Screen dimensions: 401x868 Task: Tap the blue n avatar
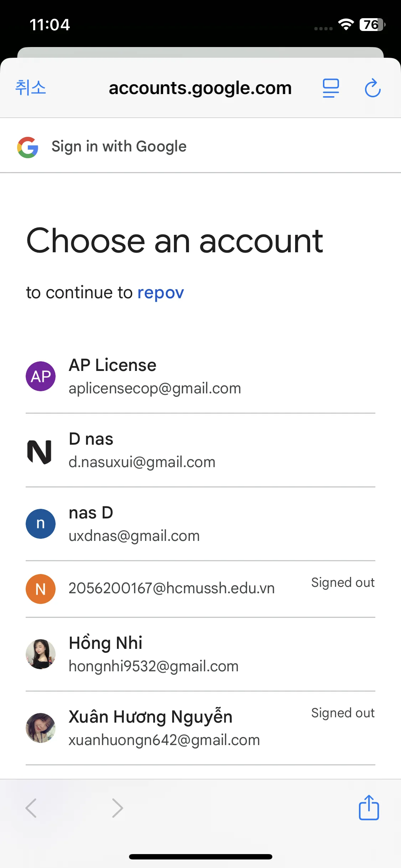pos(41,524)
